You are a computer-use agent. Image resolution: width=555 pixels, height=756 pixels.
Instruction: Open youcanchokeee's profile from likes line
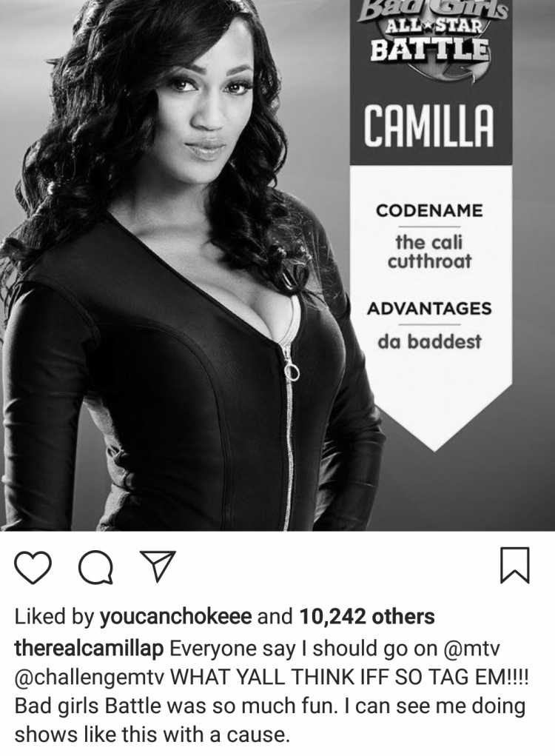[175, 617]
